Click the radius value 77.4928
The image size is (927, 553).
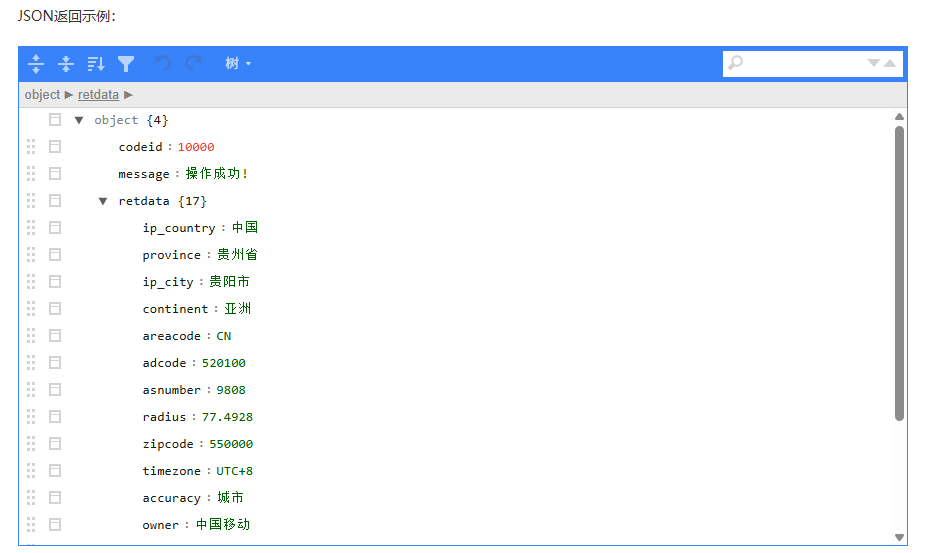pos(227,417)
